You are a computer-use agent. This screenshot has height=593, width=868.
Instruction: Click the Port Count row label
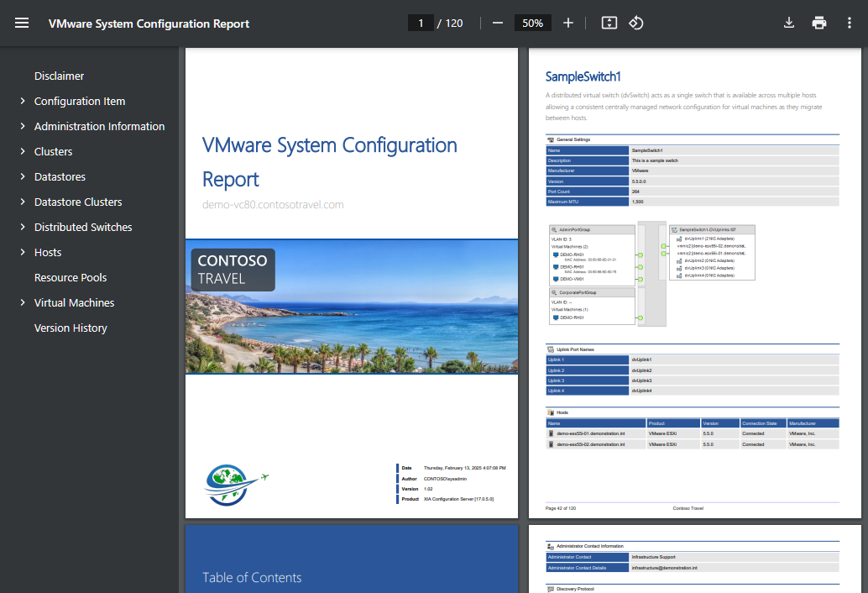[588, 192]
